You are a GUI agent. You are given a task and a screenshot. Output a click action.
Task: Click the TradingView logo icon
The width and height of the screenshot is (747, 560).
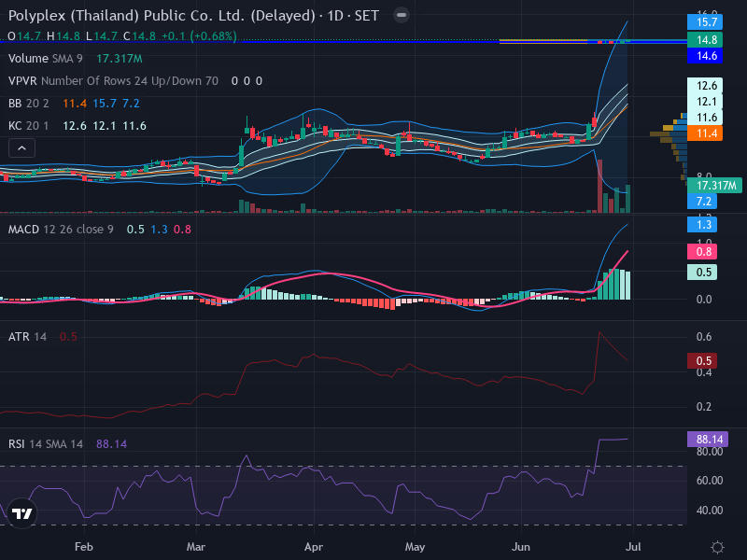[x=21, y=513]
